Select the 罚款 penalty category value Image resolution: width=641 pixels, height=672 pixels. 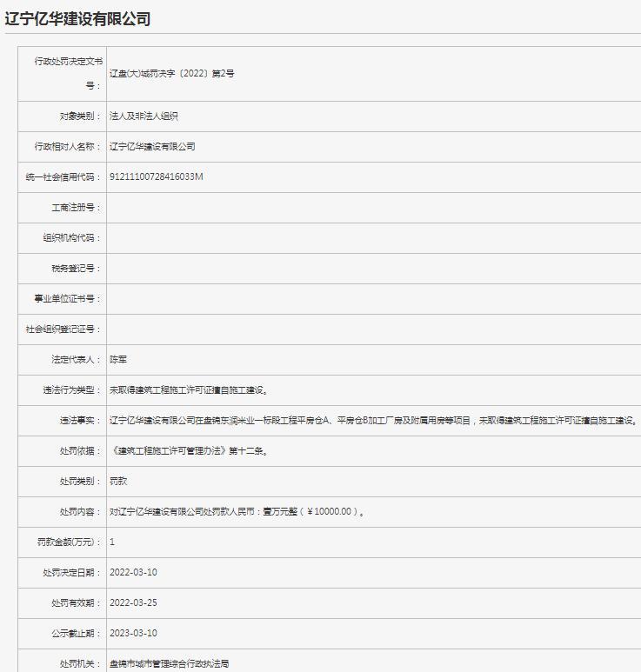(x=118, y=482)
